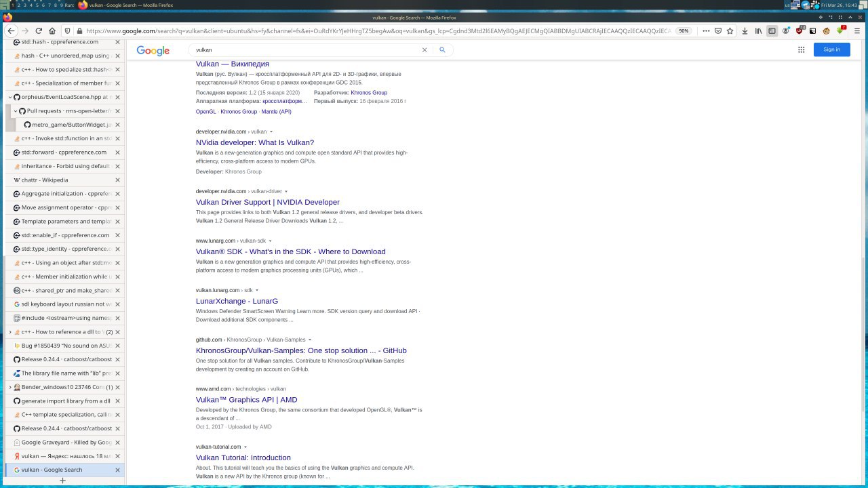
Task: Close the 'vulkan - Google Search' sidebar tab
Action: tap(117, 470)
